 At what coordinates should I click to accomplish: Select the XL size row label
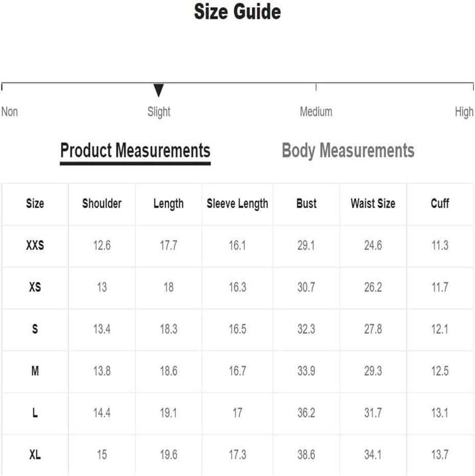pyautogui.click(x=35, y=455)
